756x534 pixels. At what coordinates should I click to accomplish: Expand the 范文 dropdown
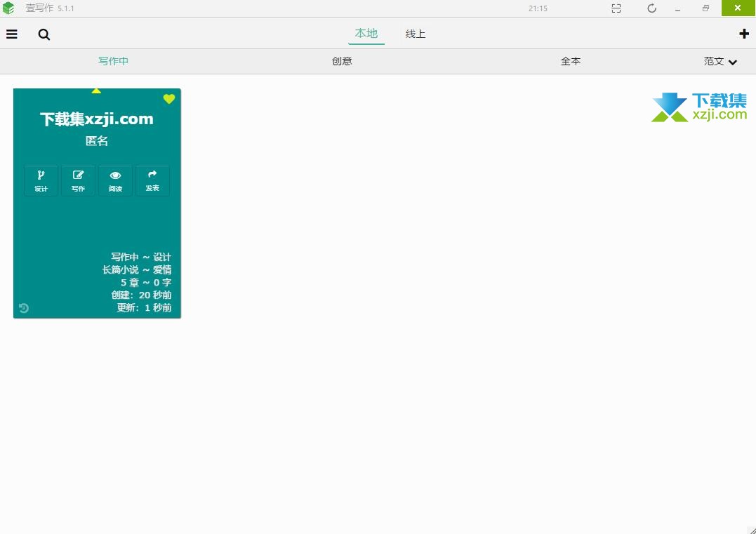tap(720, 61)
